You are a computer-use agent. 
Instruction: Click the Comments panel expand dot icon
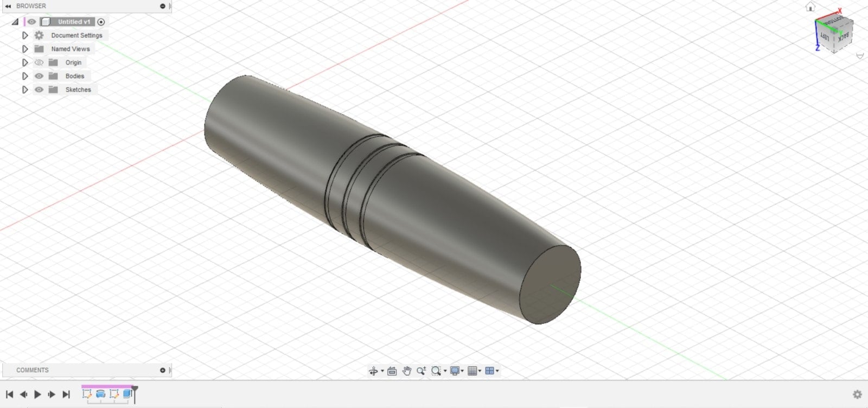click(x=162, y=370)
